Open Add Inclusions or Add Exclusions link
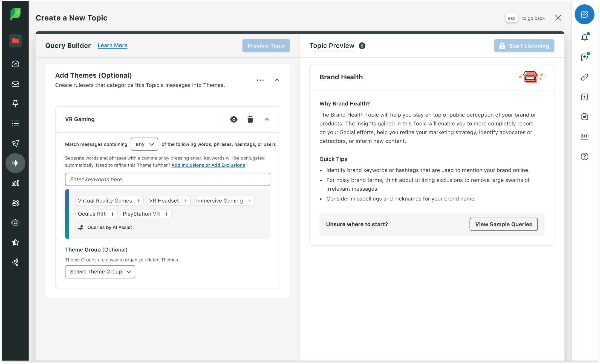This screenshot has height=364, width=600. click(208, 165)
